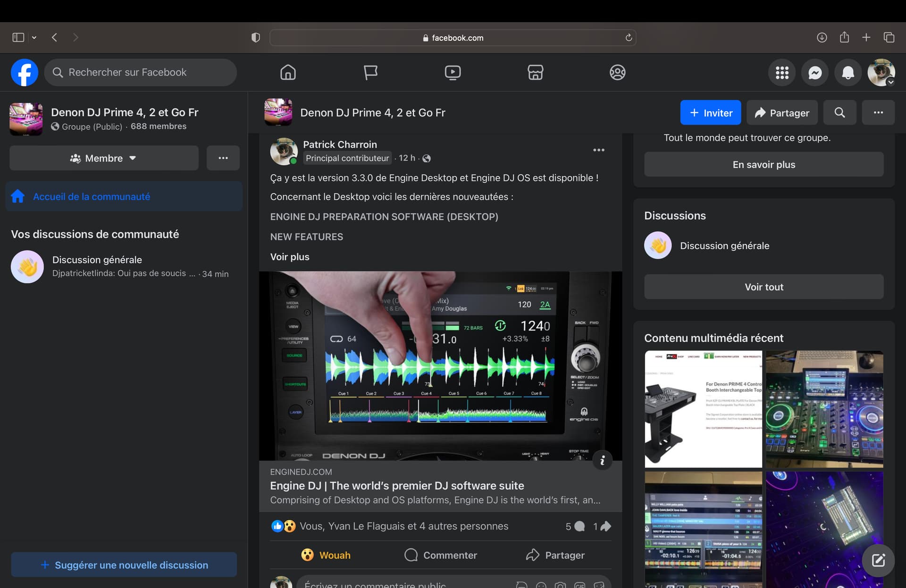Open the Watch video icon
This screenshot has width=906, height=588.
click(453, 73)
